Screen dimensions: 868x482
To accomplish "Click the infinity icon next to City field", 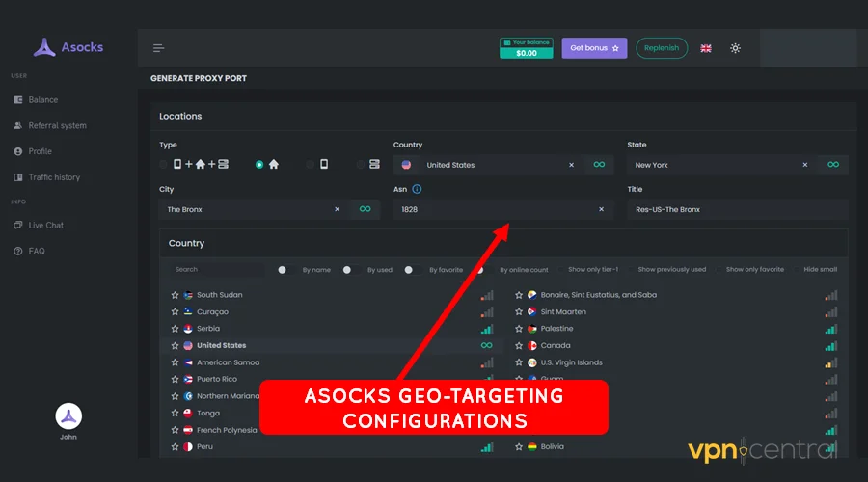I will (x=365, y=208).
